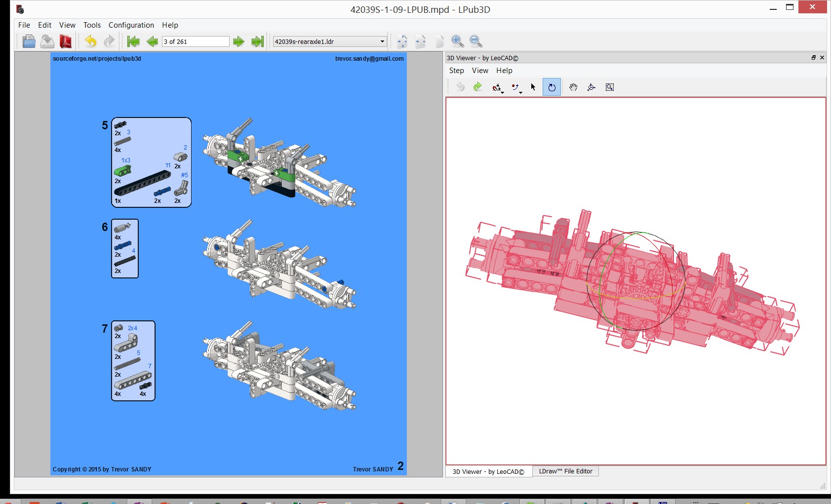Click the Save file icon
The width and height of the screenshot is (831, 504).
click(x=47, y=41)
